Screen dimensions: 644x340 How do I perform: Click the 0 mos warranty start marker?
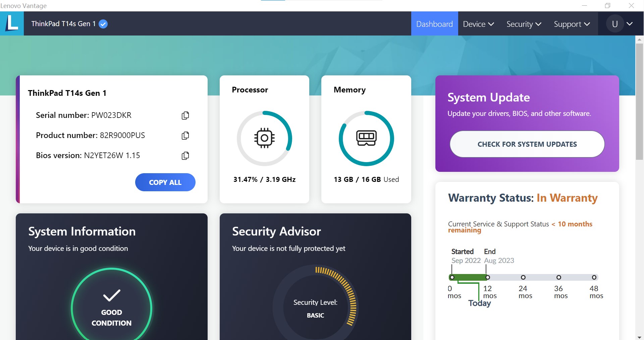452,277
